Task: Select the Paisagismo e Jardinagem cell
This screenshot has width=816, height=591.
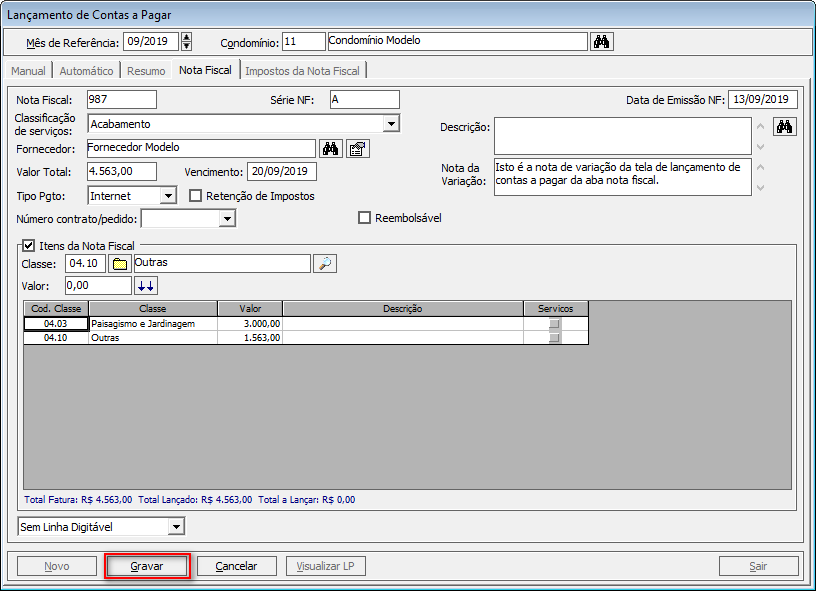Action: pos(153,324)
